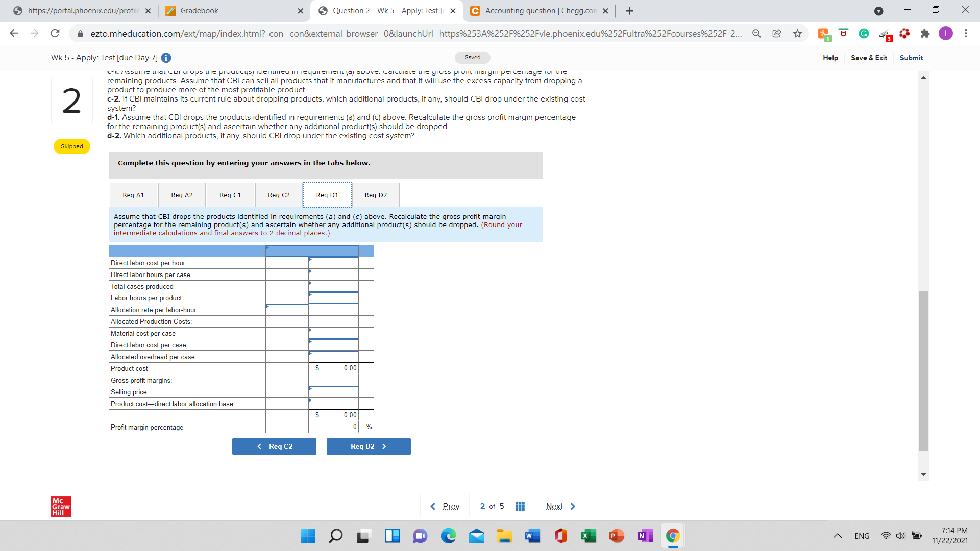Open the question grid view icon near pagination

pos(520,506)
